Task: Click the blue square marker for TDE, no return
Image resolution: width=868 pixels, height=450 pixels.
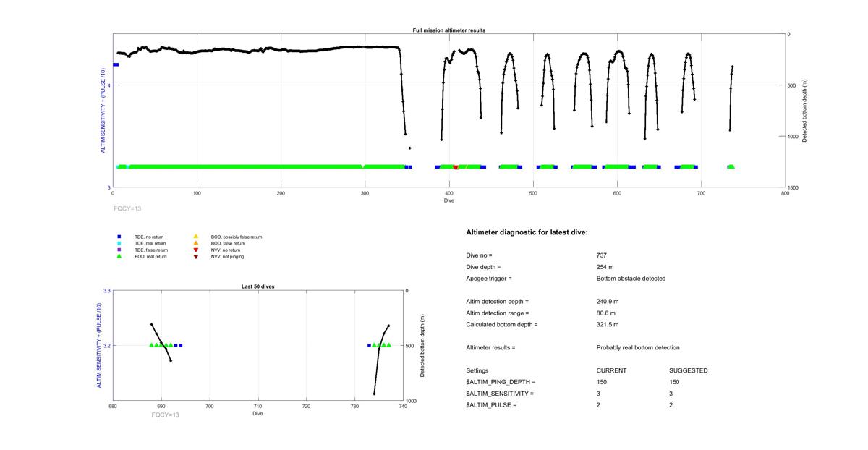Action: click(x=119, y=237)
